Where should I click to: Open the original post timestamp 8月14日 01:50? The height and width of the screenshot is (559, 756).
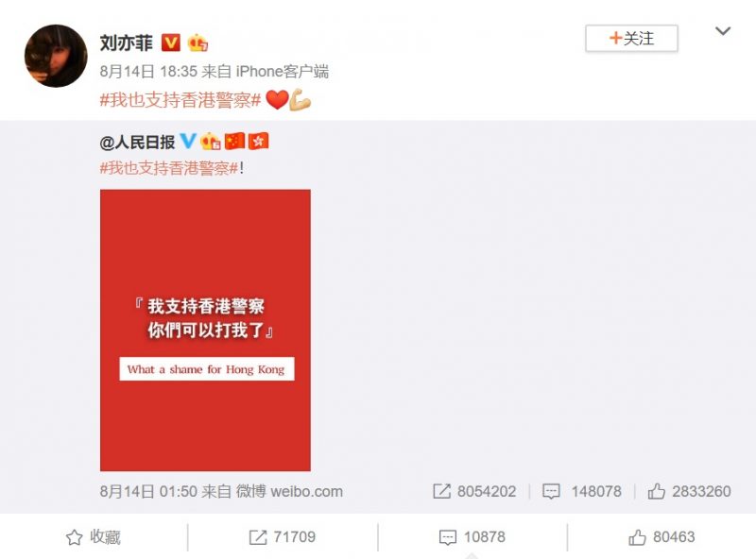click(x=148, y=492)
